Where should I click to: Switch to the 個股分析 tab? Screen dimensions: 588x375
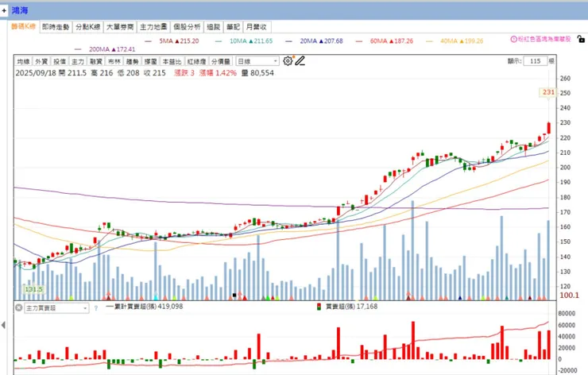[x=187, y=27]
